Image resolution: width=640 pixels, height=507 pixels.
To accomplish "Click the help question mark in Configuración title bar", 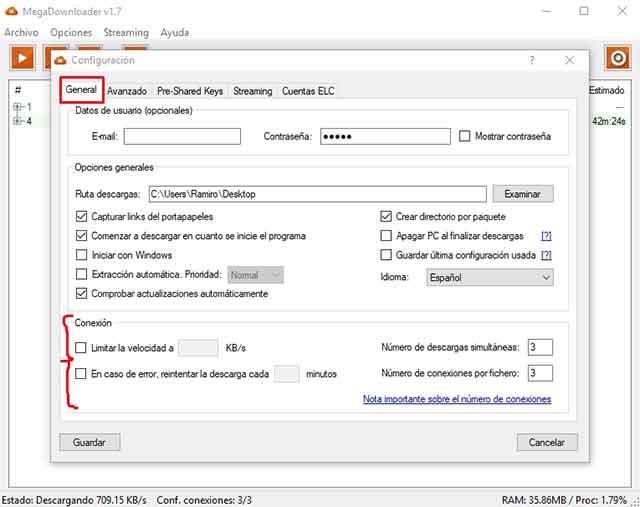I will (532, 60).
